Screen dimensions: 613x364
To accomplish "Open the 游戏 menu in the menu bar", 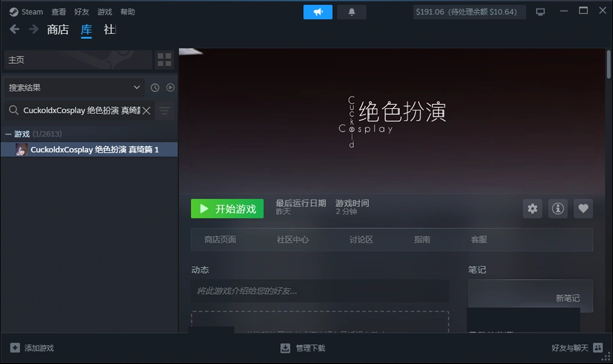I will coord(104,12).
